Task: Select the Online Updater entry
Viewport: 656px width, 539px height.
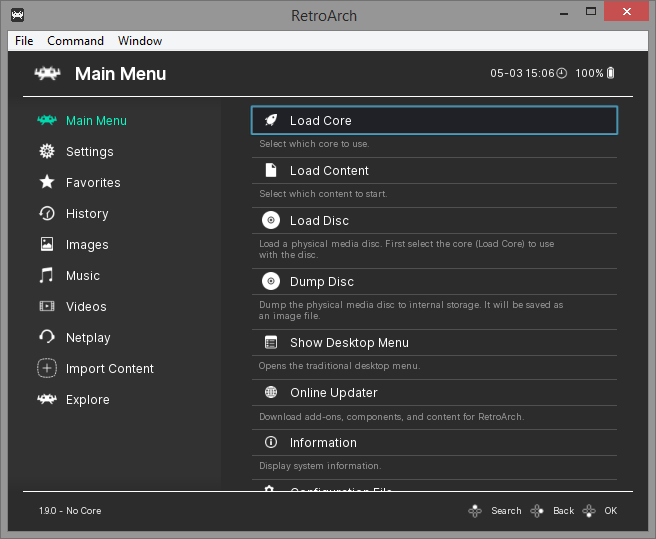Action: (434, 393)
